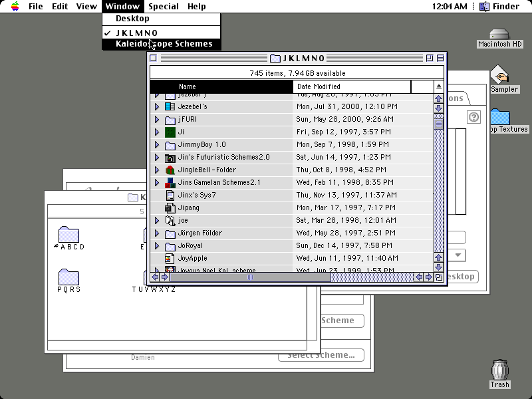
Task: Click Jin's Futuristic Schemes2.0 icon
Action: [170, 158]
